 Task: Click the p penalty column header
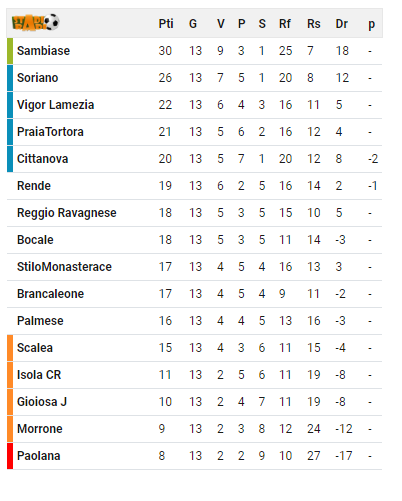pyautogui.click(x=371, y=24)
